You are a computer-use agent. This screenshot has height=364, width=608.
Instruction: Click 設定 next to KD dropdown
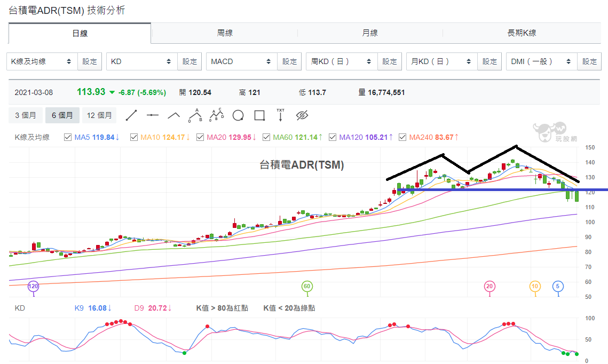coord(189,61)
